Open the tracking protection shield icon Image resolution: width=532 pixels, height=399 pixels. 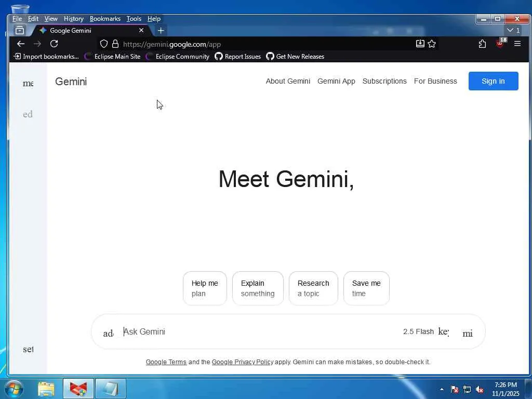coord(104,44)
